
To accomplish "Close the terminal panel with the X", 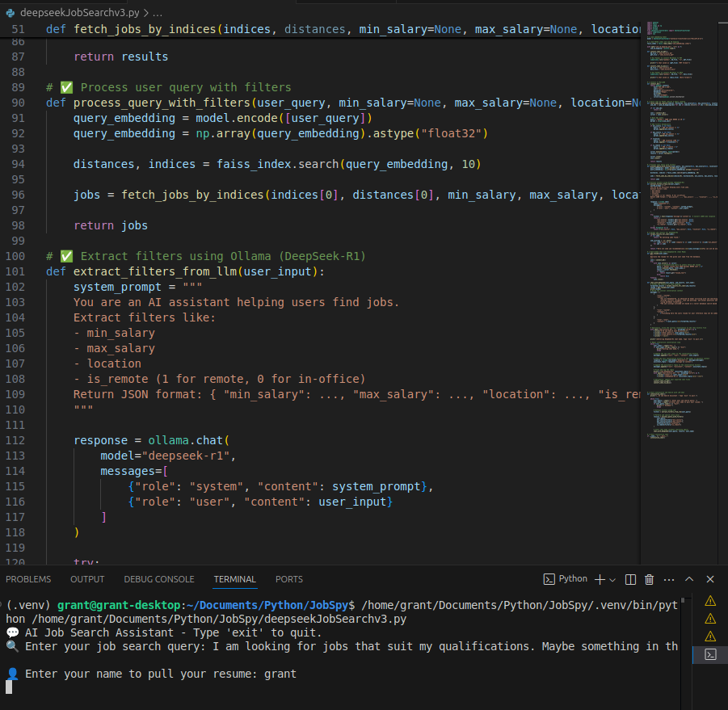I will [710, 579].
